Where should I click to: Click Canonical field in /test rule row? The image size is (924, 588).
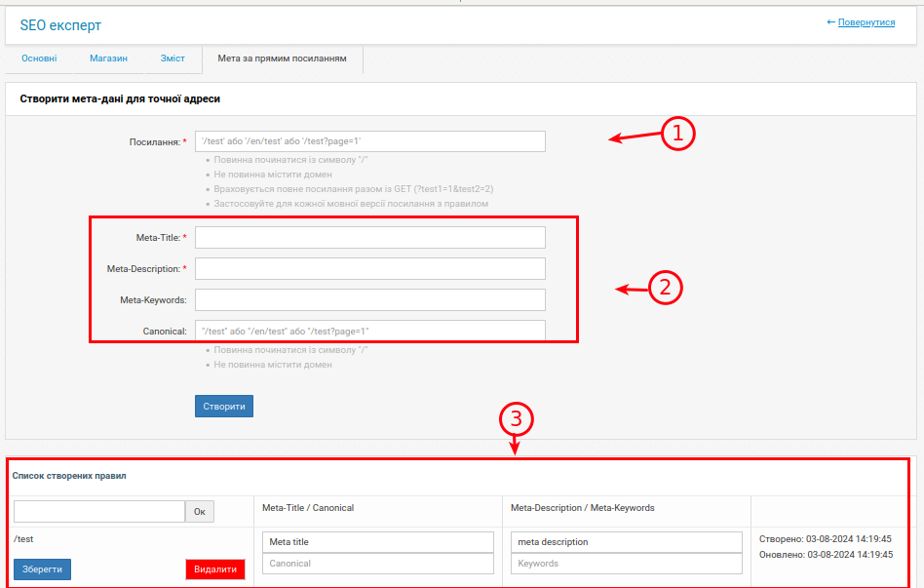coord(378,564)
